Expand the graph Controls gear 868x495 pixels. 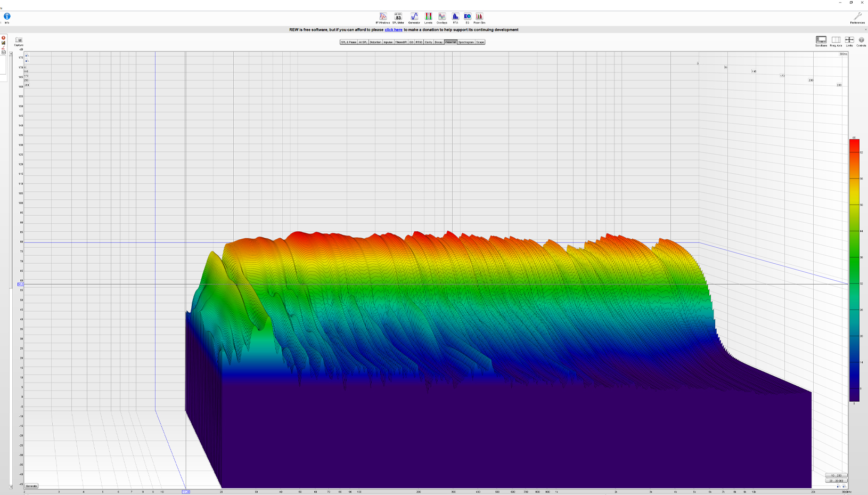click(x=861, y=40)
